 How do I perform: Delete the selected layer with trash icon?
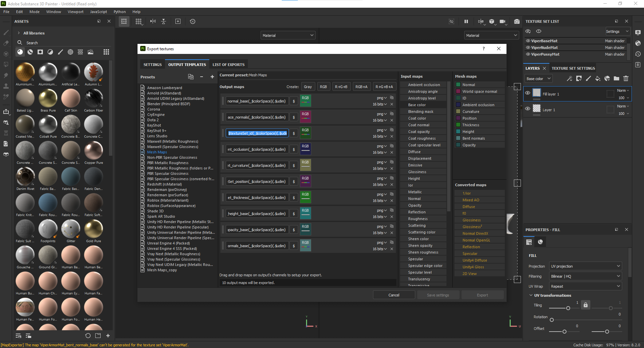click(626, 78)
